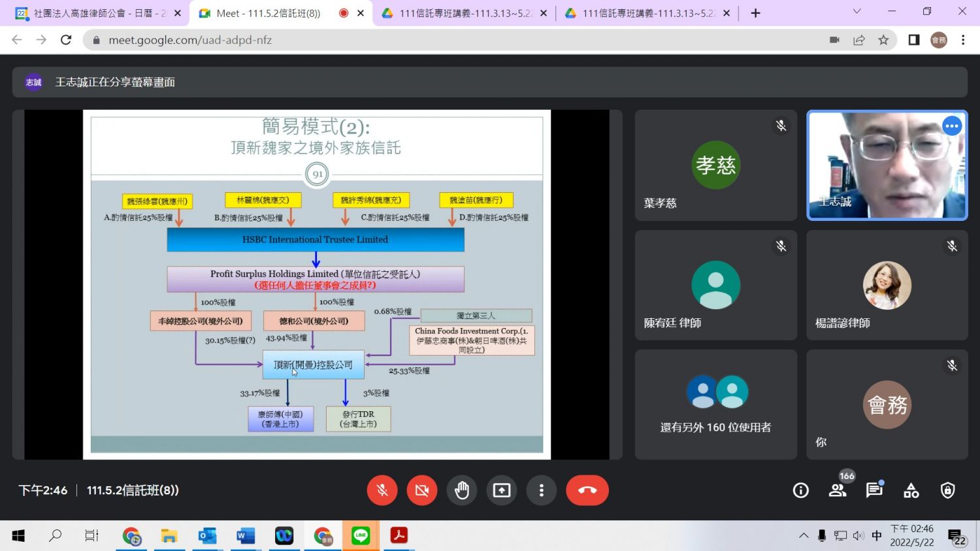This screenshot has width=980, height=551.
Task: Open File Explorer from taskbar
Action: pos(169,536)
